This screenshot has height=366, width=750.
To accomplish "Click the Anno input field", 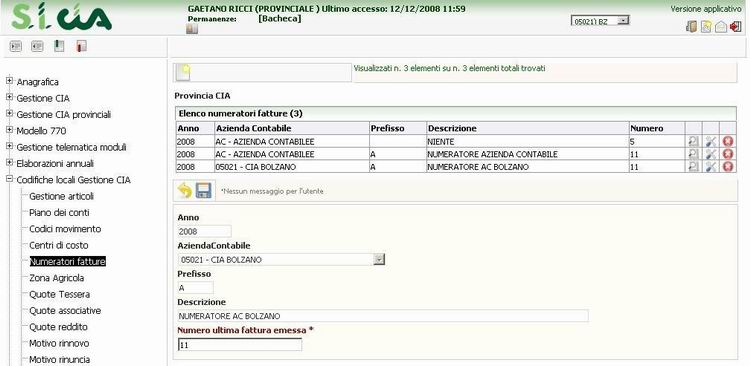I will [x=204, y=232].
